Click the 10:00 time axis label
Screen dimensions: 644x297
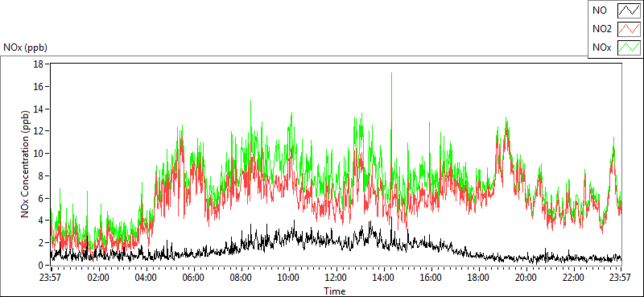click(x=288, y=278)
